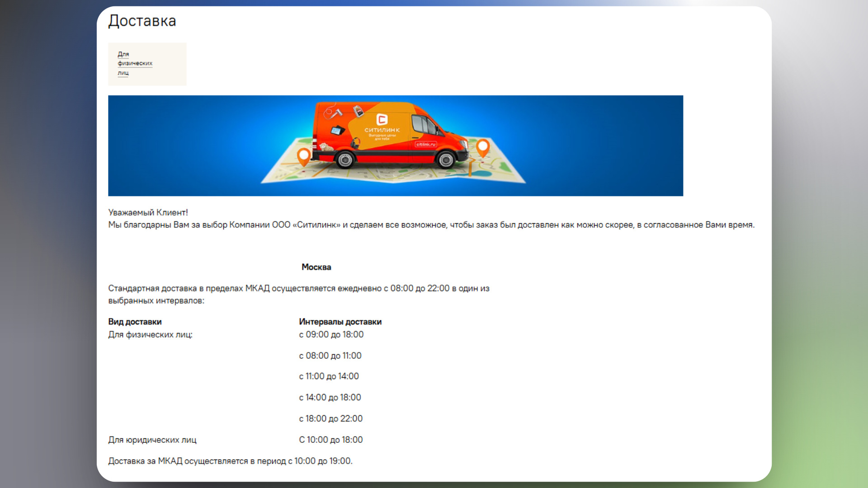Click the 'Для юридических лиц' row label
Viewport: 868px width, 488px height.
[x=152, y=440]
